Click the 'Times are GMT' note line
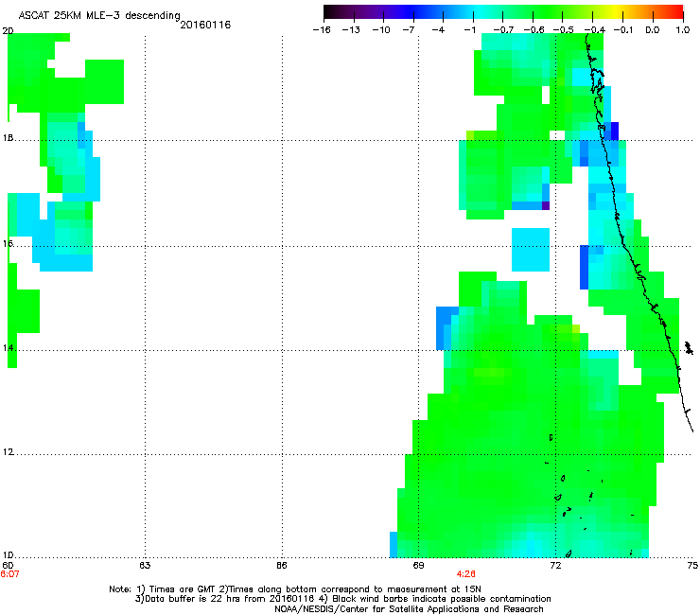Viewport: 700px width, 615px height. tap(294, 589)
